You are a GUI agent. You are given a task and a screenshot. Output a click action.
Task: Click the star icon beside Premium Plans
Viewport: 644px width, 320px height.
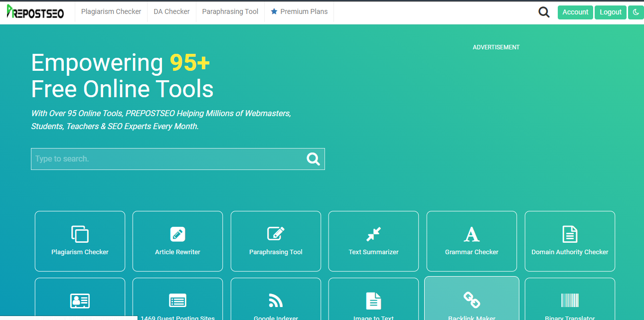274,11
